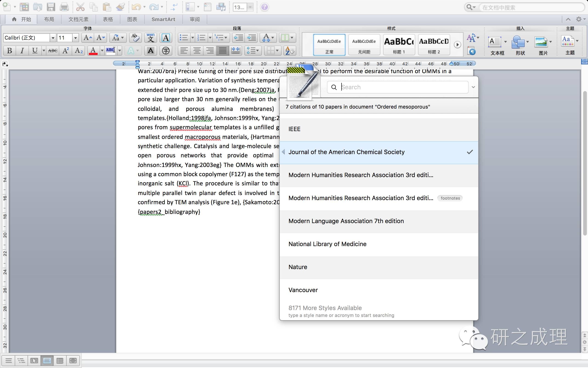Insert a shape (形状)
Image resolution: width=588 pixels, height=368 pixels.
tap(520, 46)
